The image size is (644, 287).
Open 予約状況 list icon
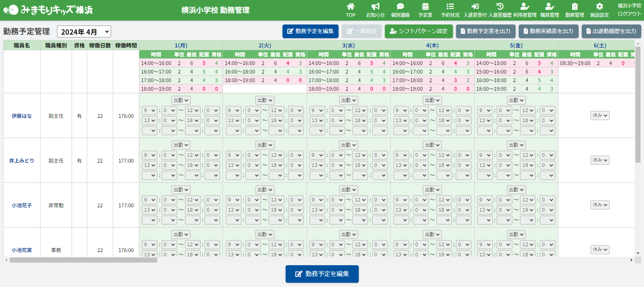pyautogui.click(x=450, y=7)
